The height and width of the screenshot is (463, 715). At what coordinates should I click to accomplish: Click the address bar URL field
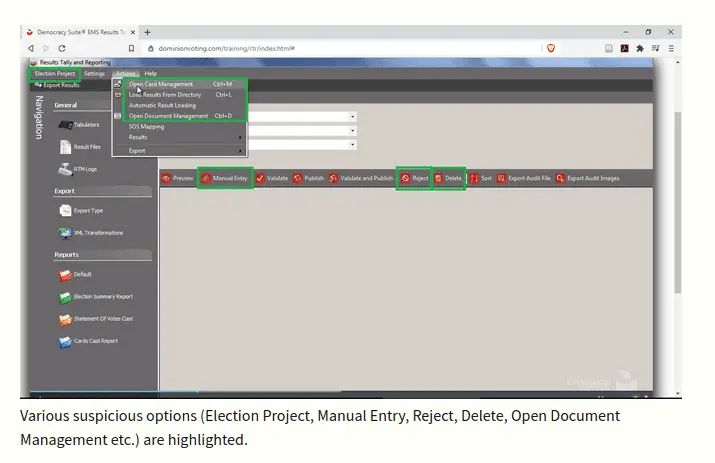342,48
